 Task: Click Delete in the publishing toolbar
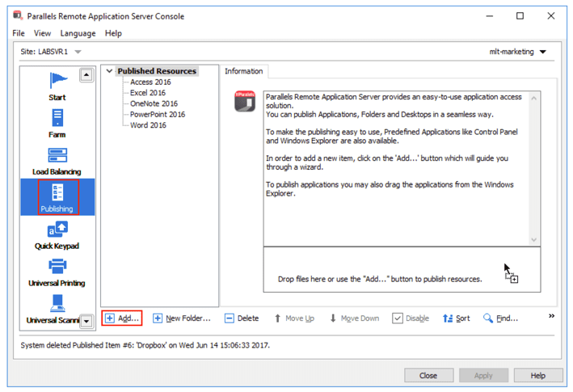242,318
